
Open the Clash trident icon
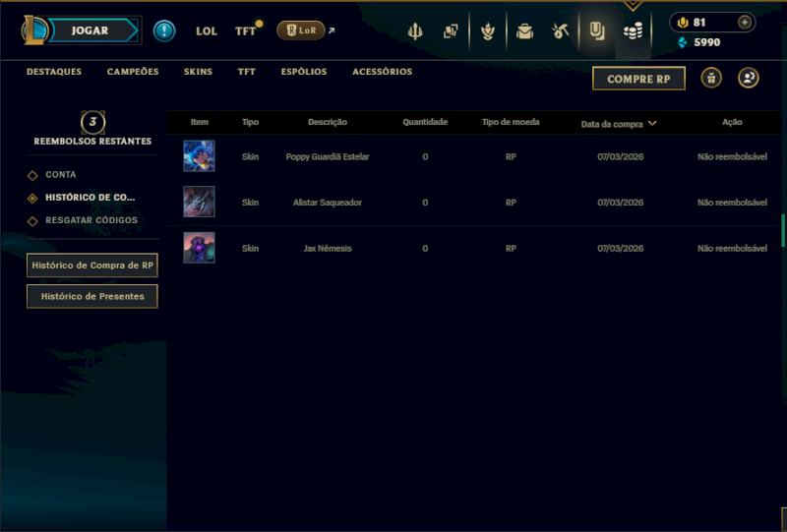pos(414,31)
